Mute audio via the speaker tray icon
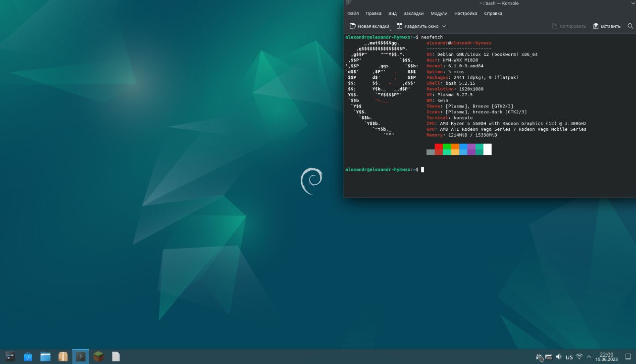The height and width of the screenshot is (364, 636). 558,357
